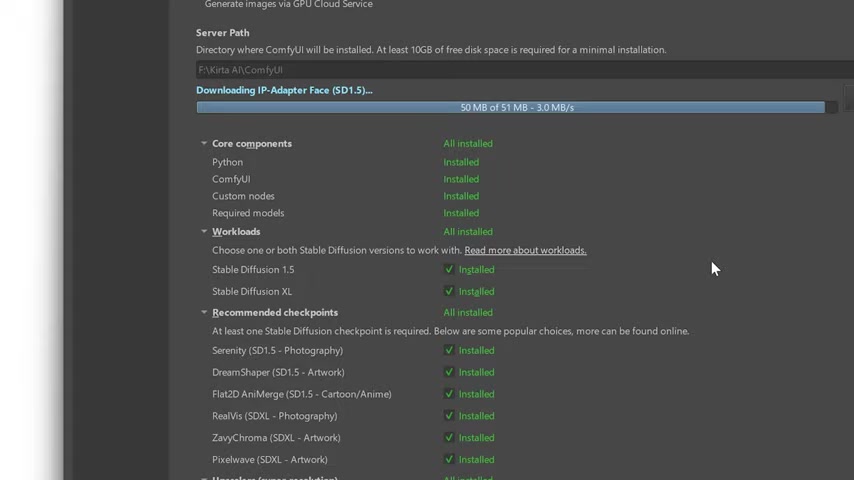Toggle Serenity (SD1.5 - Photography) checkbox

coord(449,350)
